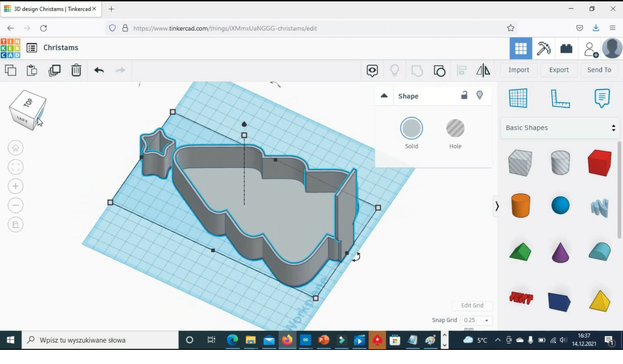Select the Workplane tool icon
Image resolution: width=623 pixels, height=364 pixels.
[518, 98]
